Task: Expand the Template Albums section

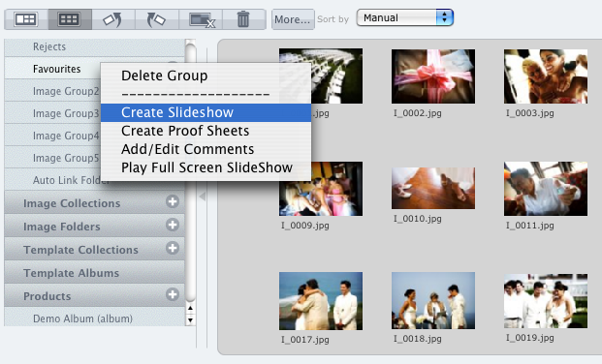Action: (94, 273)
